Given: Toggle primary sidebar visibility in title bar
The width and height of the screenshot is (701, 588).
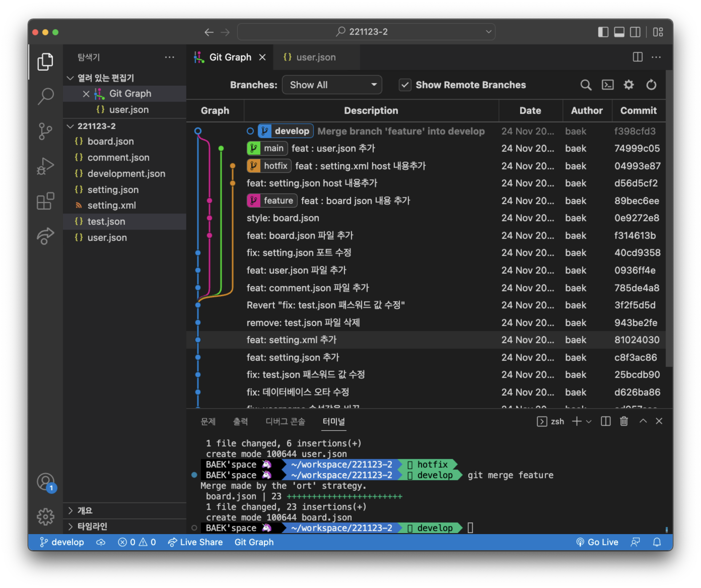Looking at the screenshot, I should (x=603, y=32).
